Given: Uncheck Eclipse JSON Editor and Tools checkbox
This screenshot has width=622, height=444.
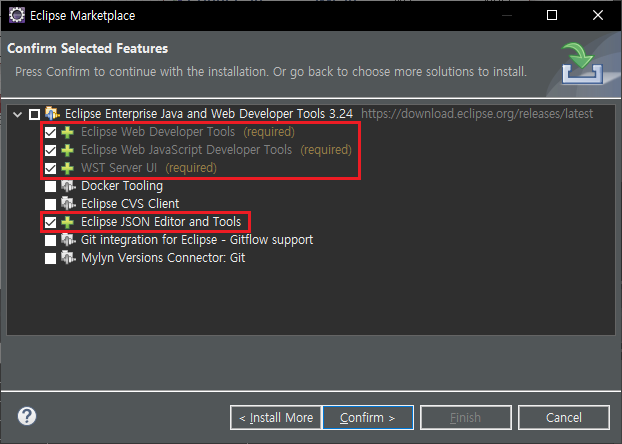Looking at the screenshot, I should (x=50, y=222).
